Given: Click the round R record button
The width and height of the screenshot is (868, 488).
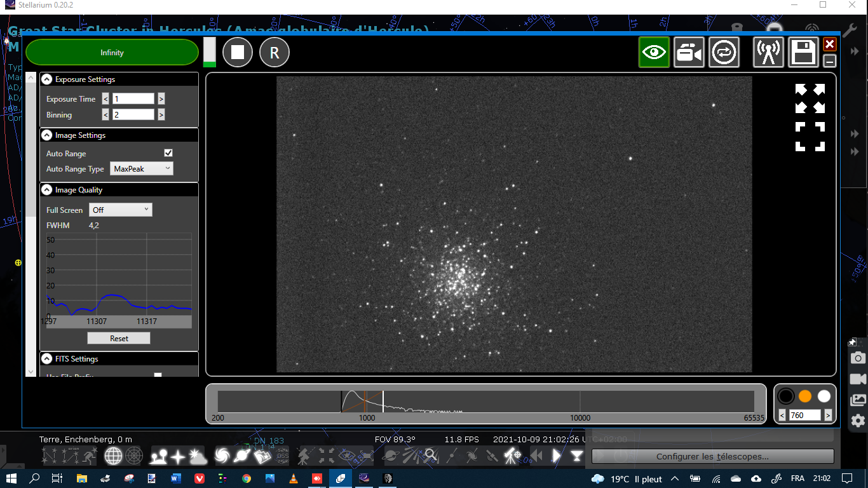Looking at the screenshot, I should (x=275, y=52).
